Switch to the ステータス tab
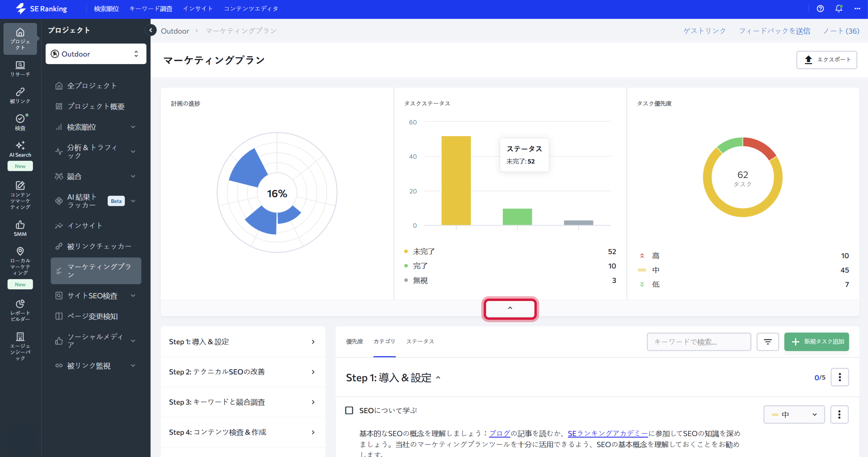868x457 pixels. (420, 341)
